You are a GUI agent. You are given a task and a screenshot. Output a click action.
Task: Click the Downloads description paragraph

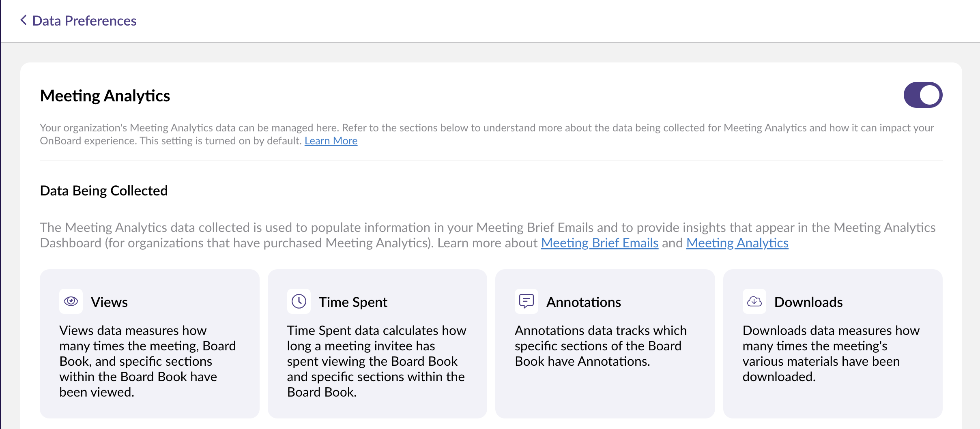click(831, 354)
